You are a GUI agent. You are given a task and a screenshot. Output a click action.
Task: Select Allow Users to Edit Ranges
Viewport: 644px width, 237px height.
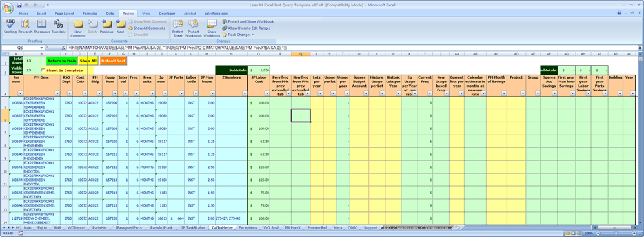point(247,28)
